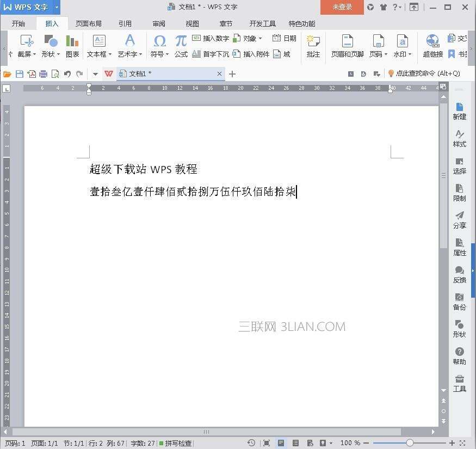Switch to Page Layout (页面布局) tab
This screenshot has width=476, height=449.
point(88,24)
